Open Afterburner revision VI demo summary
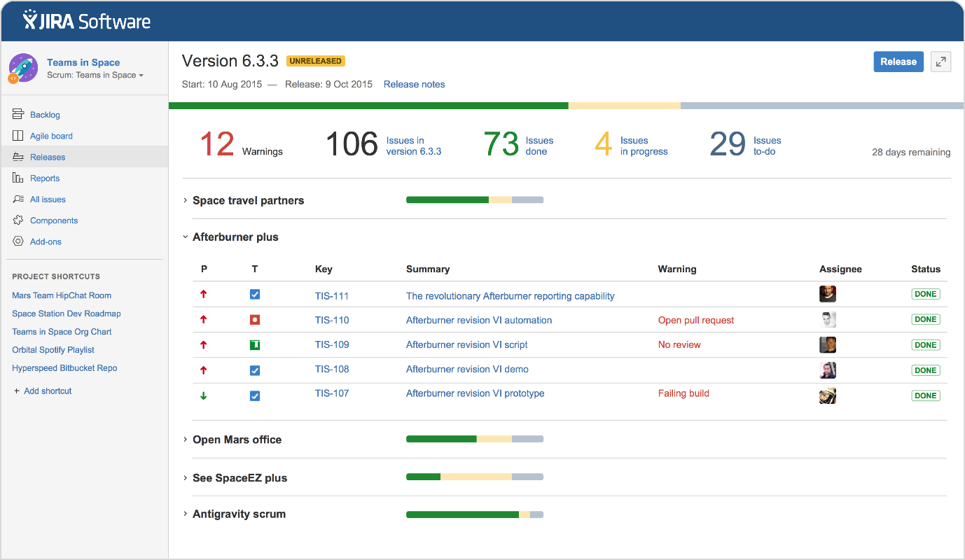The width and height of the screenshot is (965, 560). pos(467,369)
